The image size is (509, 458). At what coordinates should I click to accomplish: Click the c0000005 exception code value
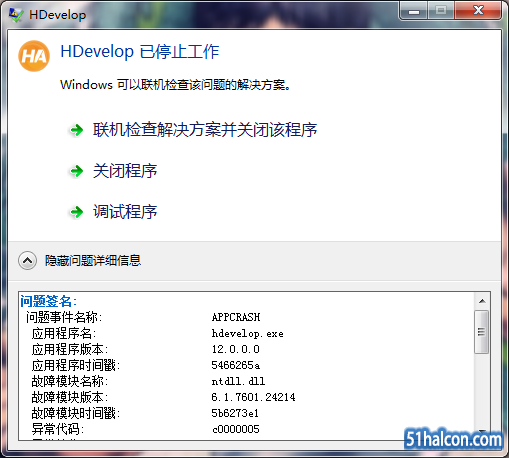point(236,429)
